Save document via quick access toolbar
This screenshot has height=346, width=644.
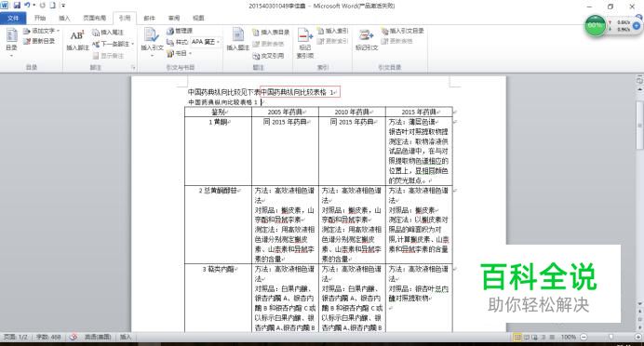[x=17, y=6]
